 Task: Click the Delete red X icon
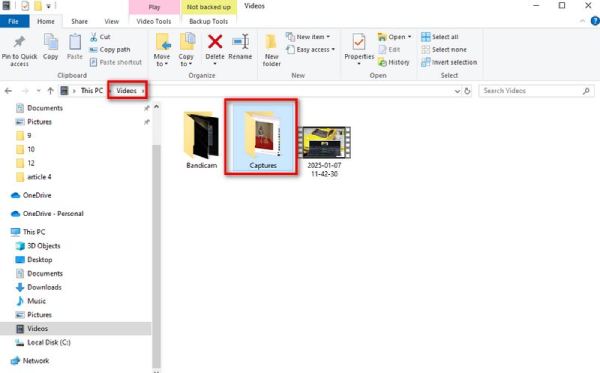point(215,41)
